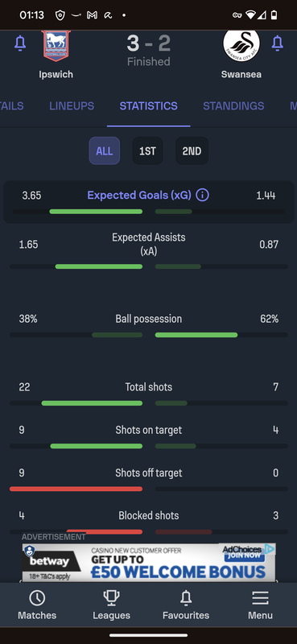Tap the Total shots statistic row
297x644 pixels.
[x=148, y=394]
